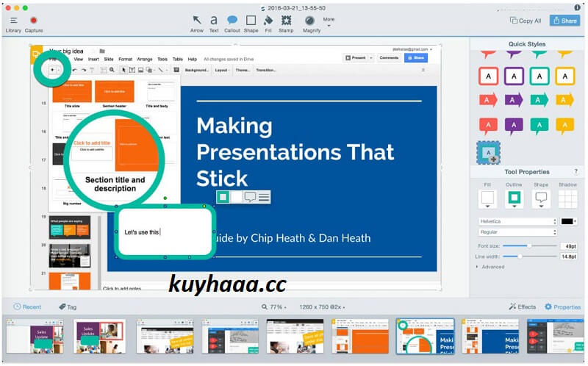This screenshot has height=366, width=588.
Task: Adjust the Font size slider
Action: 529,246
